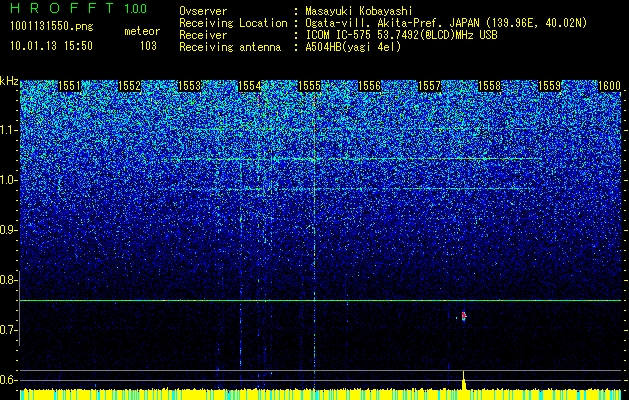Click the 0.6 kHz axis label
Screen dimensions: 629x400
click(8, 380)
